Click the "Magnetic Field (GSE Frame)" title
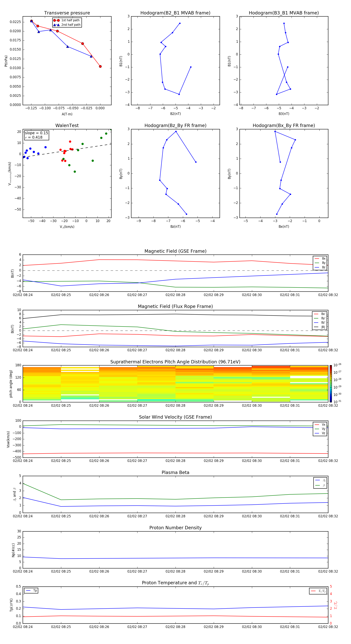Image resolution: width=351 pixels, height=644 pixels. [175, 251]
